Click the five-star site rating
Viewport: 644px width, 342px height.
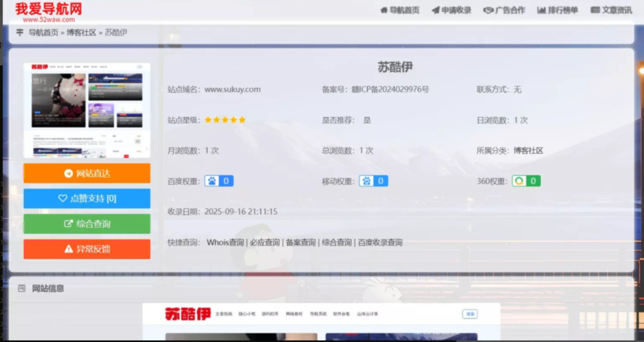click(x=225, y=120)
